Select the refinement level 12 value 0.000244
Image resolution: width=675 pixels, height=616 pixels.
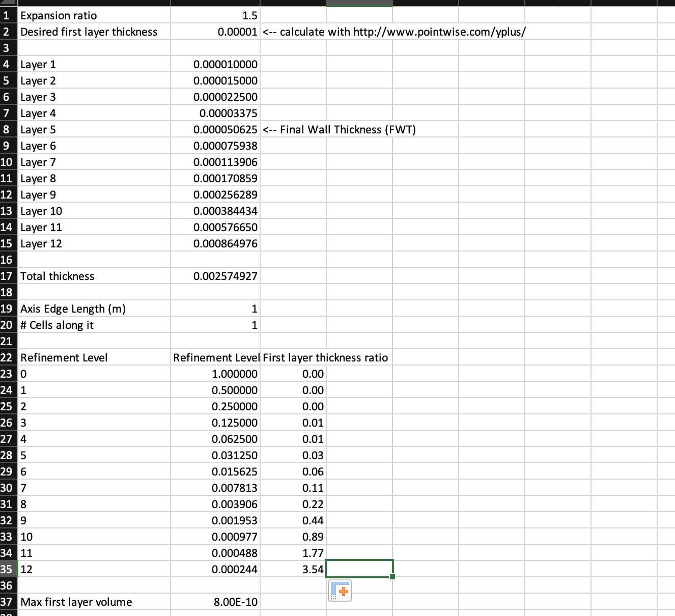click(215, 570)
